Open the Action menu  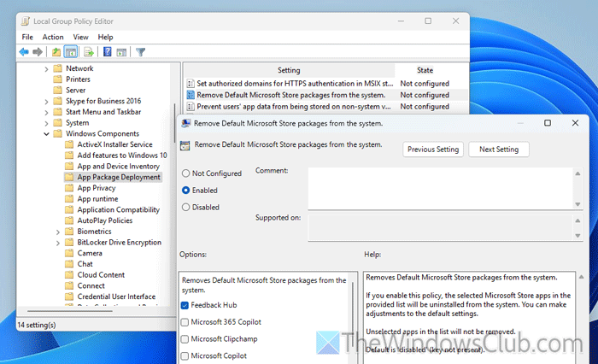pos(53,37)
